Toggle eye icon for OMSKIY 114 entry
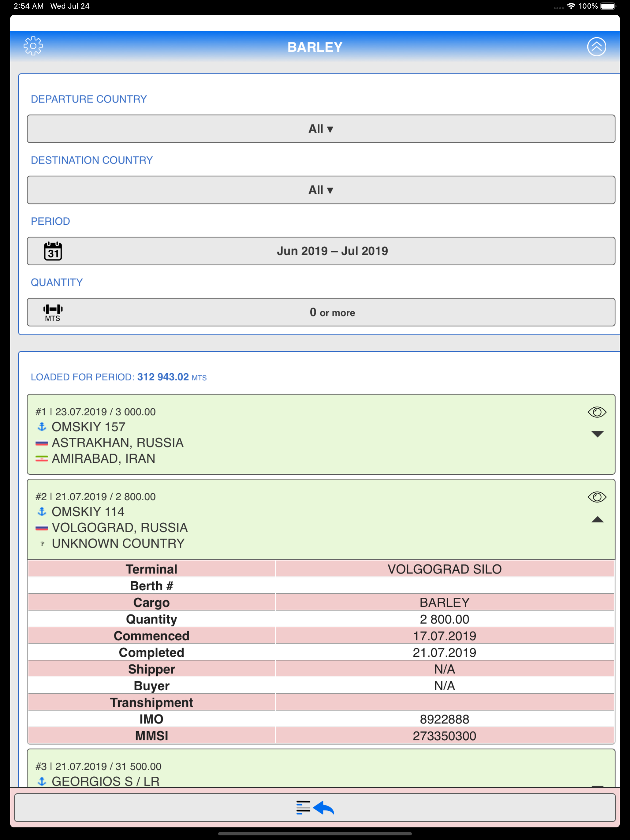The width and height of the screenshot is (630, 840). [x=597, y=497]
